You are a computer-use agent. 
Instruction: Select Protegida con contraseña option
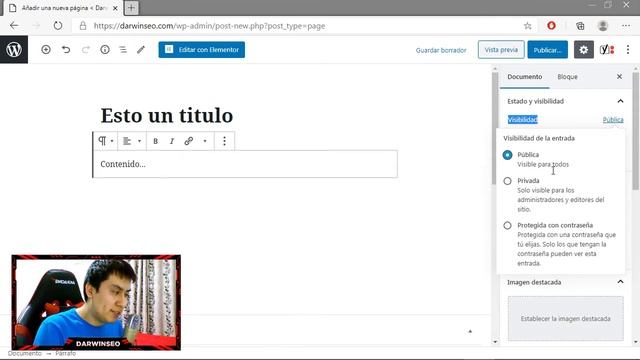[x=507, y=225]
